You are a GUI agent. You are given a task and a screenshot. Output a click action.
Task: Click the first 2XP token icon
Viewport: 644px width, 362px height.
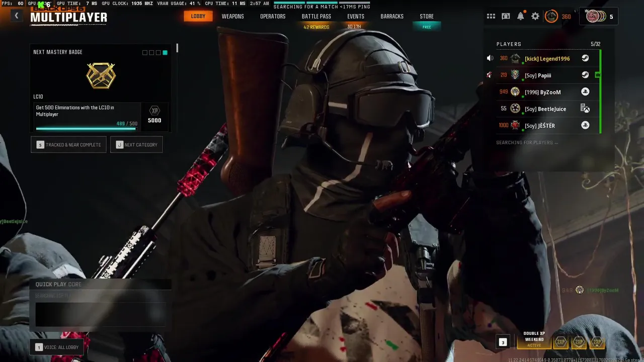[x=561, y=342]
